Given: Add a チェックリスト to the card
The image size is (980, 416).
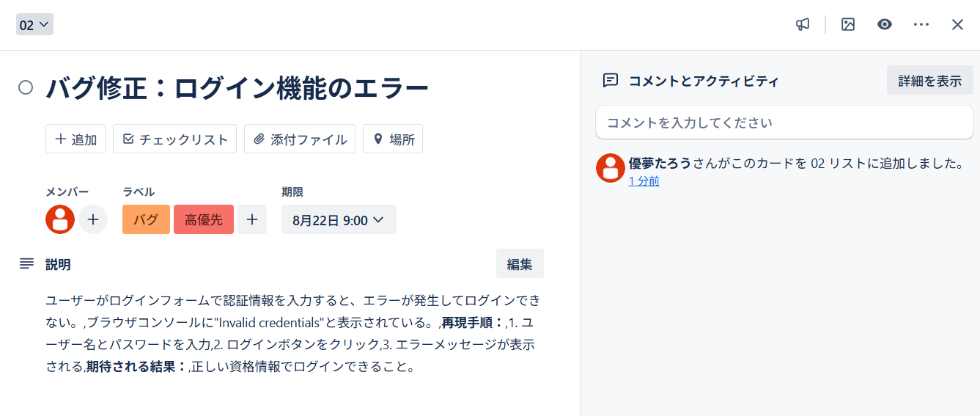Looking at the screenshot, I should (174, 139).
